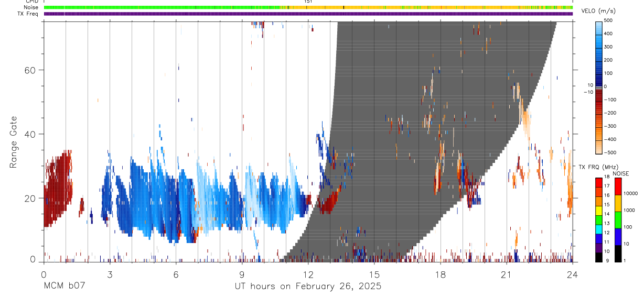
Task: Click the x-axis hour label 3
Action: (x=110, y=274)
